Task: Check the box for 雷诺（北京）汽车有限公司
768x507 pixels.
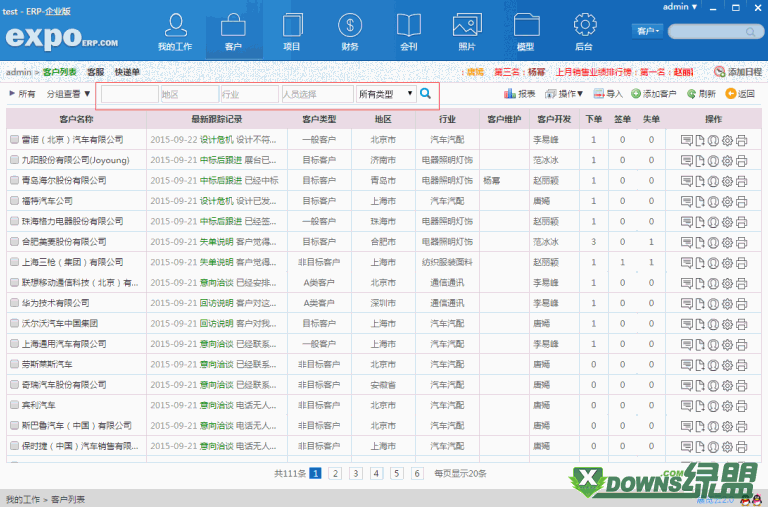Action: [x=14, y=140]
